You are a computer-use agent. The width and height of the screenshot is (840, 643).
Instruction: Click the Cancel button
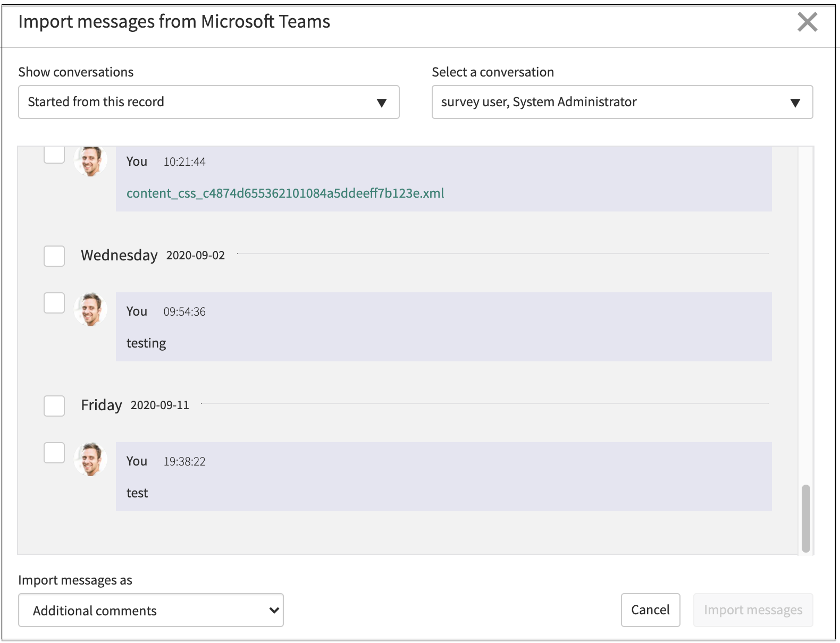click(x=650, y=610)
